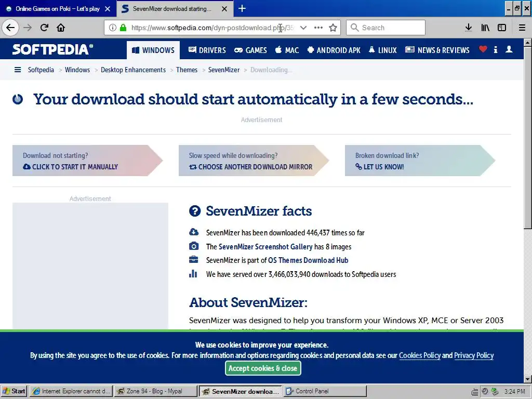Open OS Themes Download Hub link

308,260
